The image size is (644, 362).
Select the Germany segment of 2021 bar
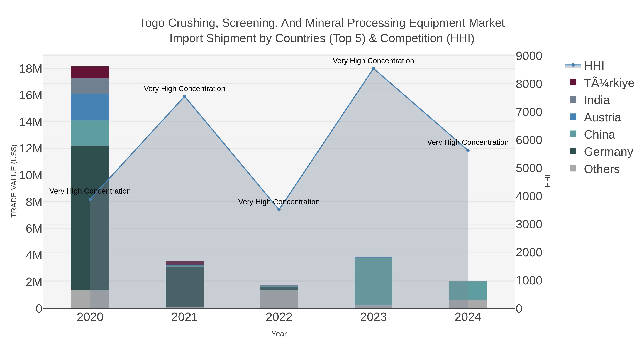point(184,287)
